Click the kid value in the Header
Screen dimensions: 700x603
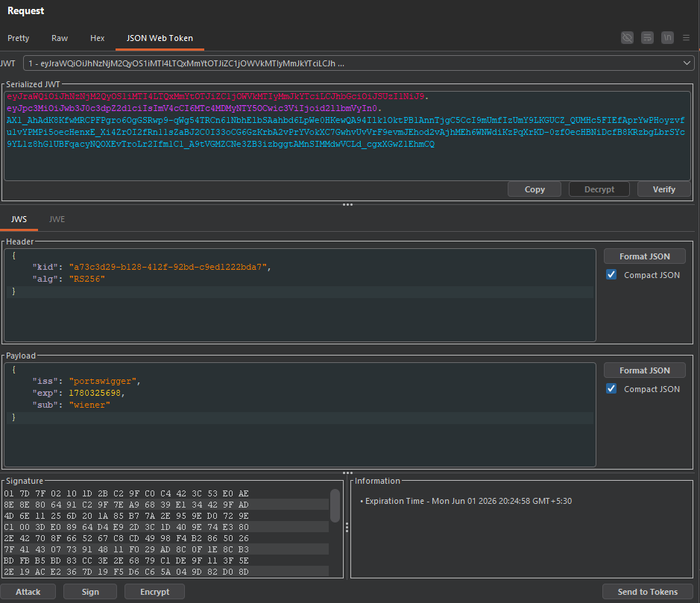point(168,267)
